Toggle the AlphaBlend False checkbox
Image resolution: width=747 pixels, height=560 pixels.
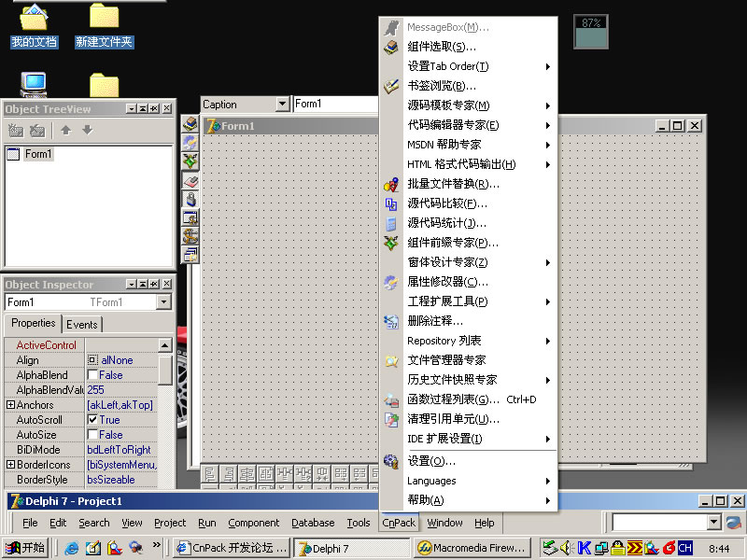92,375
